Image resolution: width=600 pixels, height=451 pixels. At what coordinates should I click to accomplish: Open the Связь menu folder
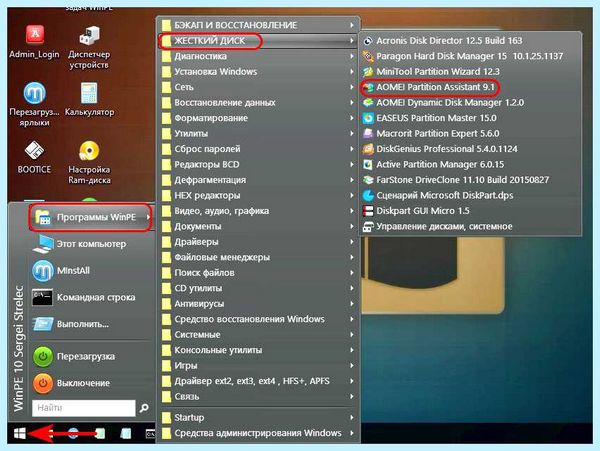(258, 397)
